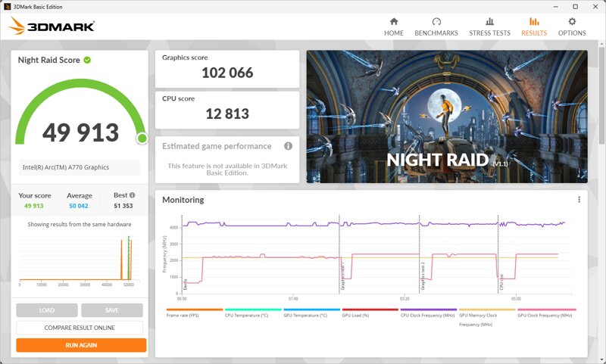This screenshot has height=364, width=606.
Task: Toggle the CPU Temperature legend entry
Action: pyautogui.click(x=253, y=313)
